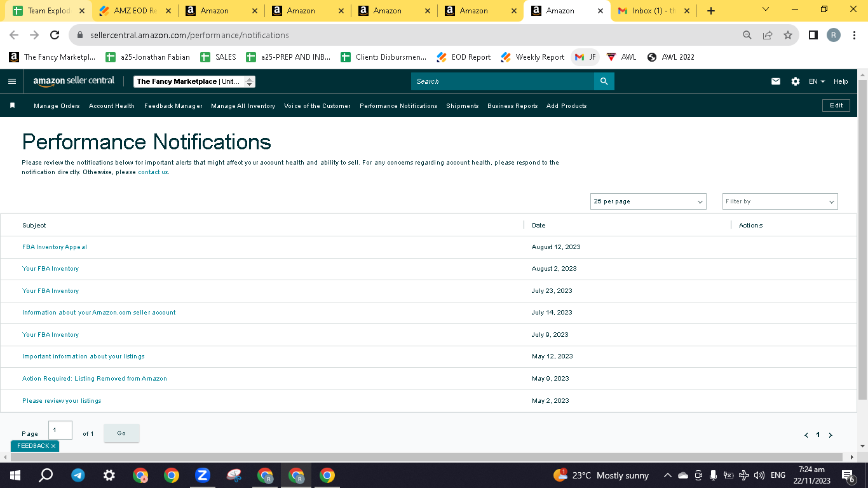Go to previous page arrow
Screen dimensions: 868x488
tap(806, 435)
